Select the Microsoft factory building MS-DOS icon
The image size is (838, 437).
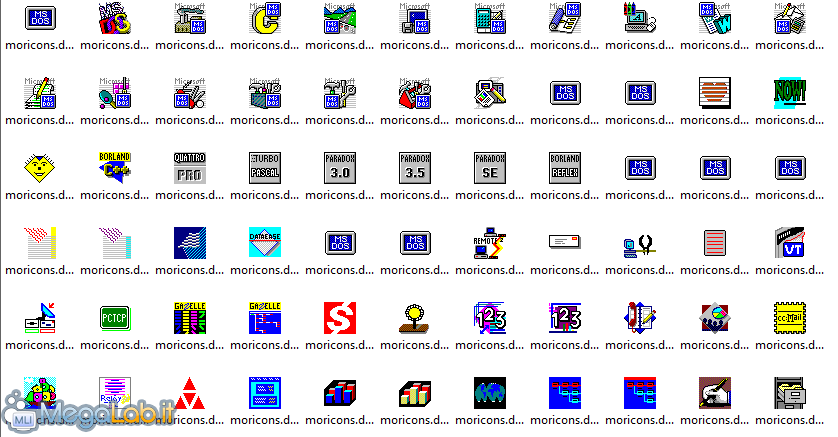[x=190, y=18]
